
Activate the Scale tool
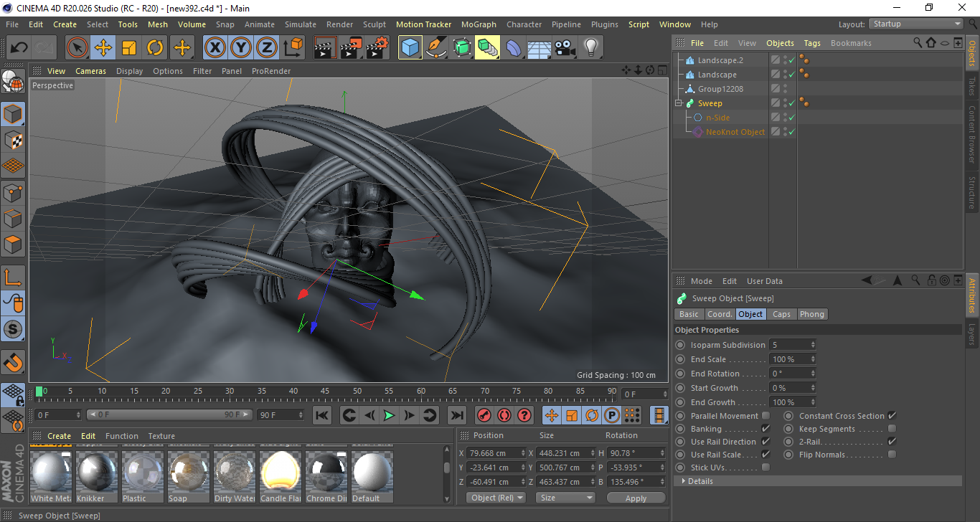click(129, 48)
